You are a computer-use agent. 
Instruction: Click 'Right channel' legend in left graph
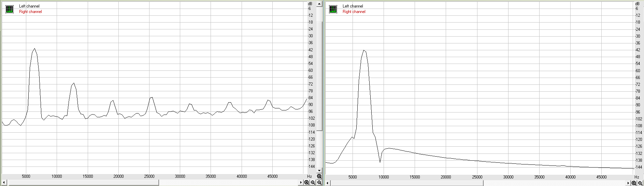pos(30,12)
